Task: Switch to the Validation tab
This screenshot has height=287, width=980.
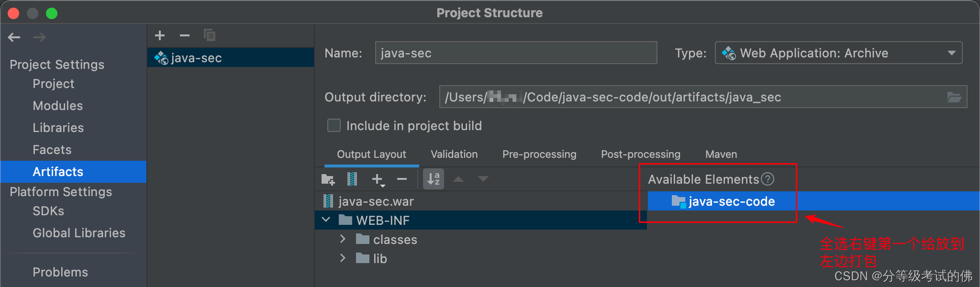Action: coord(454,155)
